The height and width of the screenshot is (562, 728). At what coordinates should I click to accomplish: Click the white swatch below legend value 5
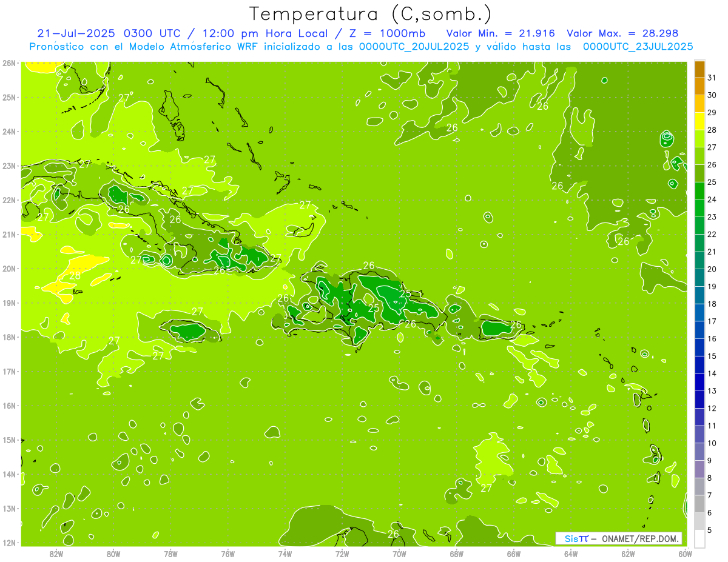699,538
